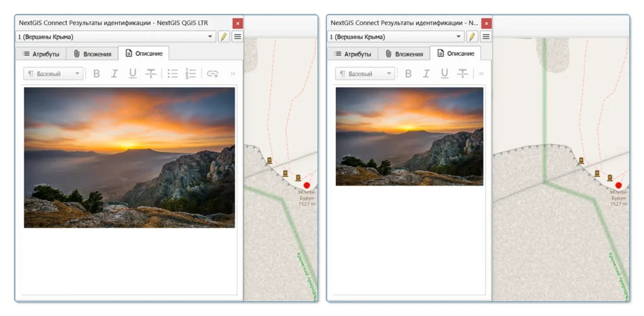Open the hamburger menu in left window
This screenshot has width=644, height=316.
pyautogui.click(x=237, y=36)
